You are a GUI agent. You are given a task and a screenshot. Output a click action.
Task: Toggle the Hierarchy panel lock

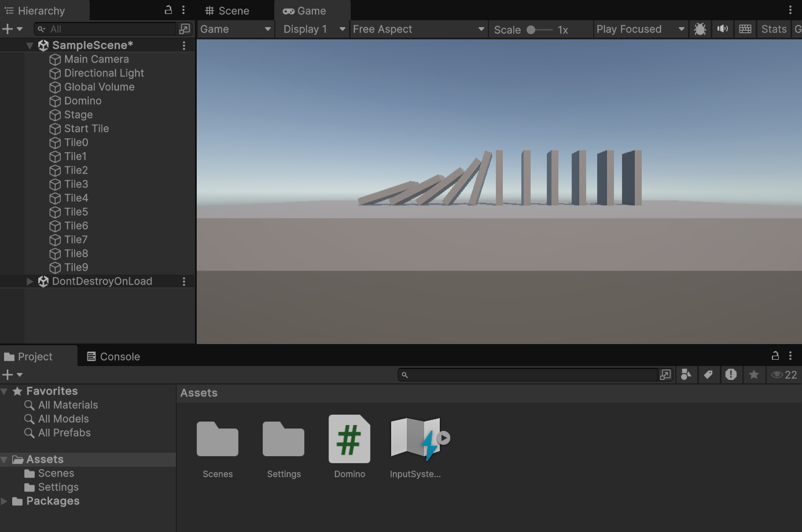[x=168, y=10]
